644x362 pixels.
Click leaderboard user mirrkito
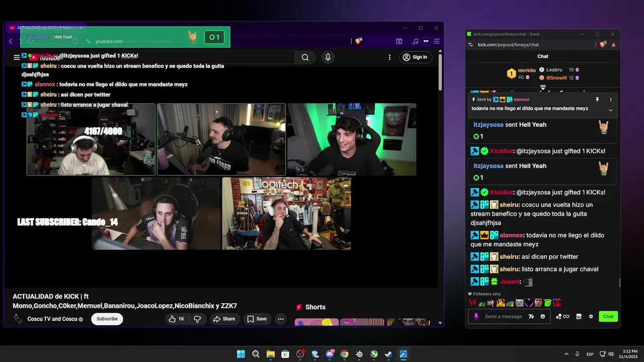tap(527, 70)
